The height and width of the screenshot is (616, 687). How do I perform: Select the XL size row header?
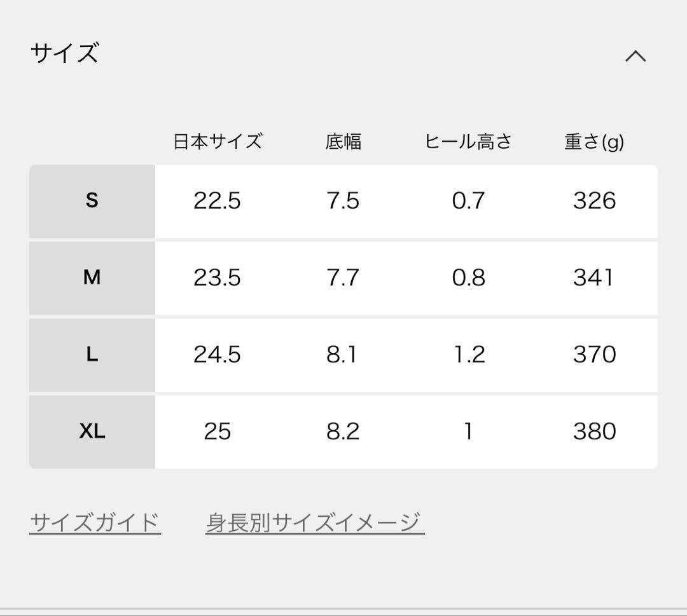click(92, 431)
